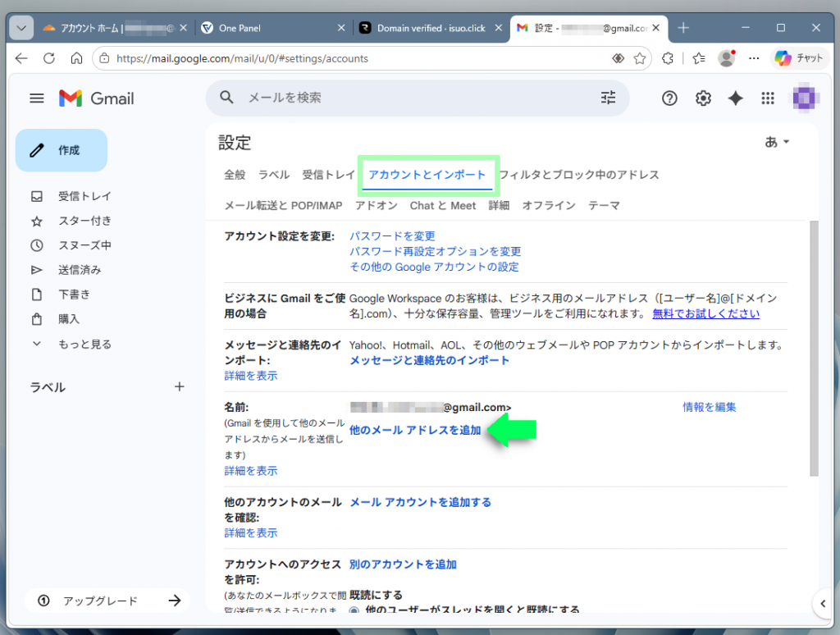Click the settings page vertical scrollbar
840x635 pixels.
[814, 349]
